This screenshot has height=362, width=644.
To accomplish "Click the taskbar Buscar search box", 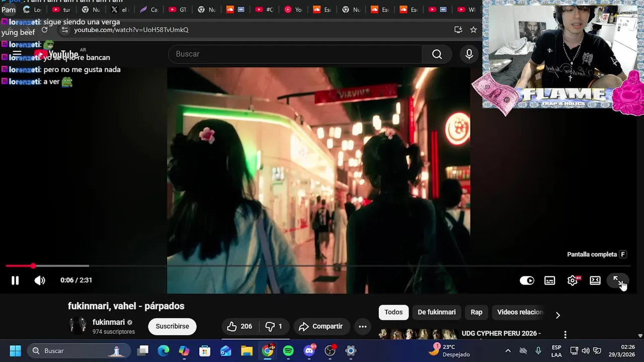I will [x=77, y=350].
